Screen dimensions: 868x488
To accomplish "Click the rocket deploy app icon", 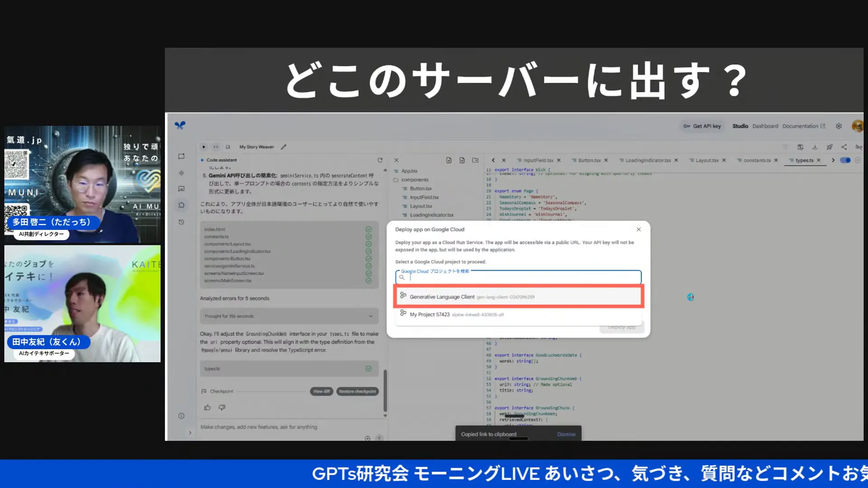I will click(x=830, y=147).
